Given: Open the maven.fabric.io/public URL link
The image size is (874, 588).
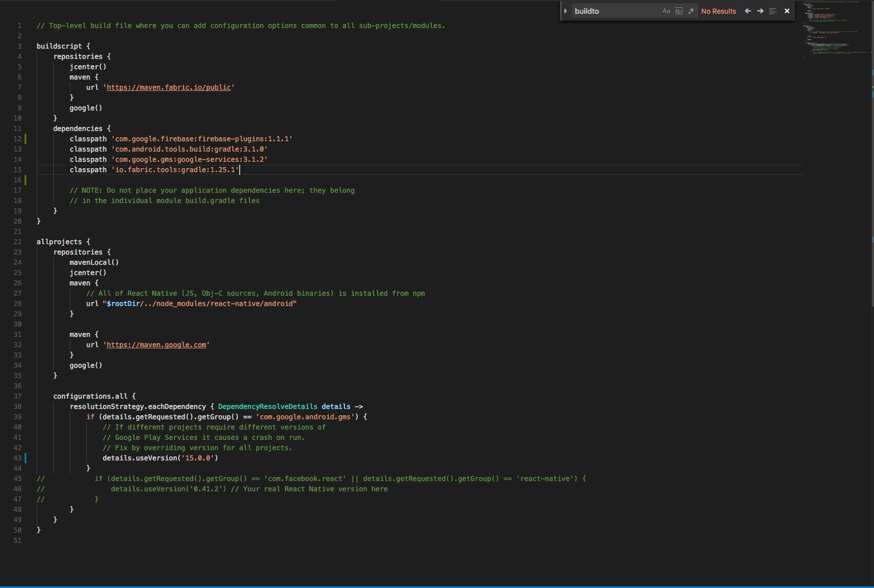Looking at the screenshot, I should tap(169, 88).
